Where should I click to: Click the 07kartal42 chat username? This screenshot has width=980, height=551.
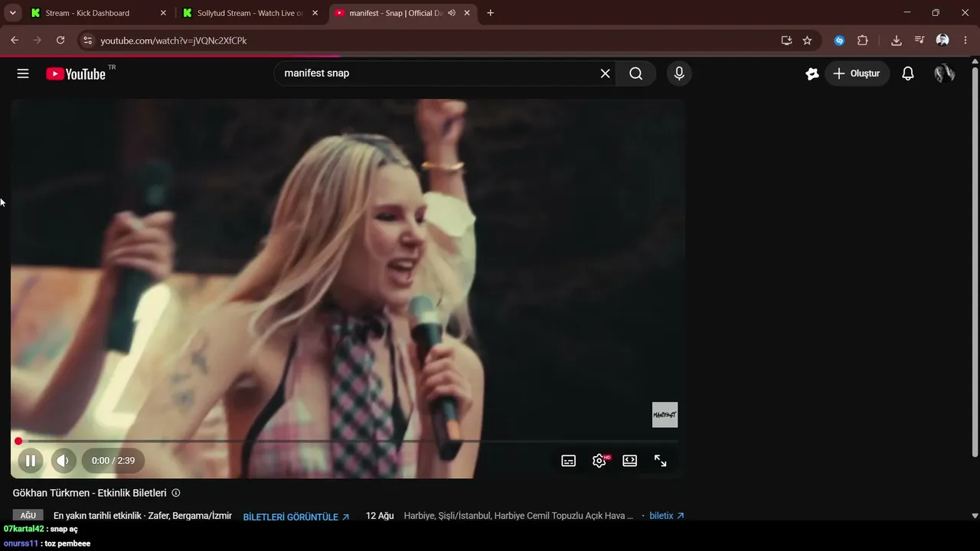pyautogui.click(x=24, y=529)
